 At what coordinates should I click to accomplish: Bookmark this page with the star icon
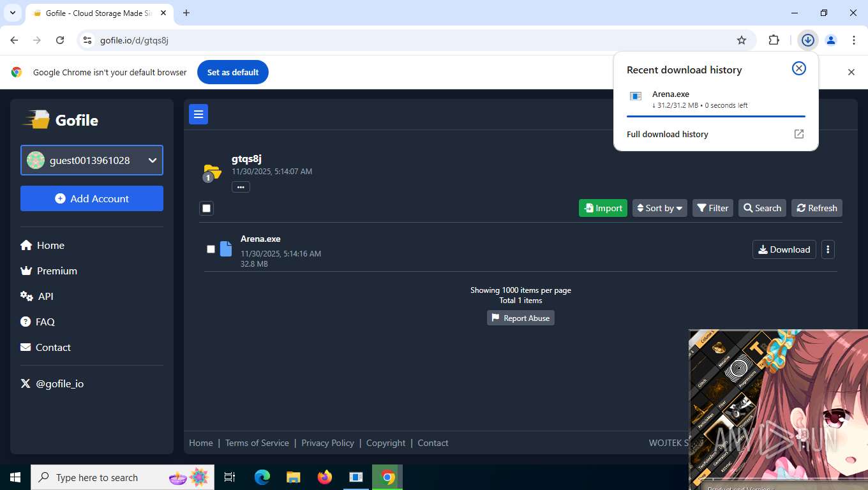click(x=742, y=40)
